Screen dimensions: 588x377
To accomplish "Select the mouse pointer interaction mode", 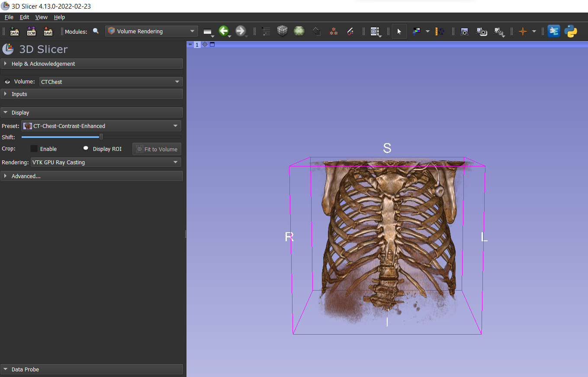I will point(399,31).
